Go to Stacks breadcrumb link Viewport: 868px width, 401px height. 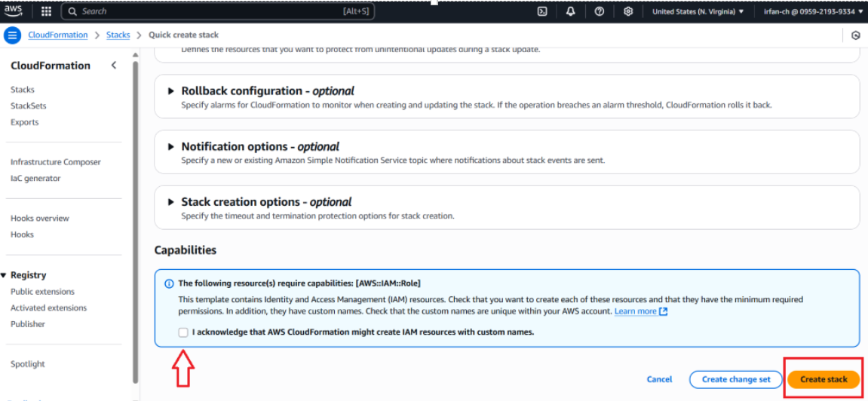point(118,35)
